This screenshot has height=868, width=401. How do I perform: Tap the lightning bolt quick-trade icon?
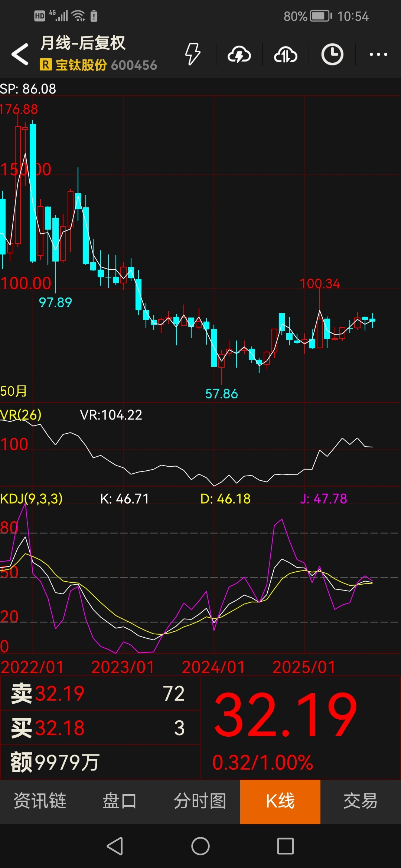[x=193, y=54]
